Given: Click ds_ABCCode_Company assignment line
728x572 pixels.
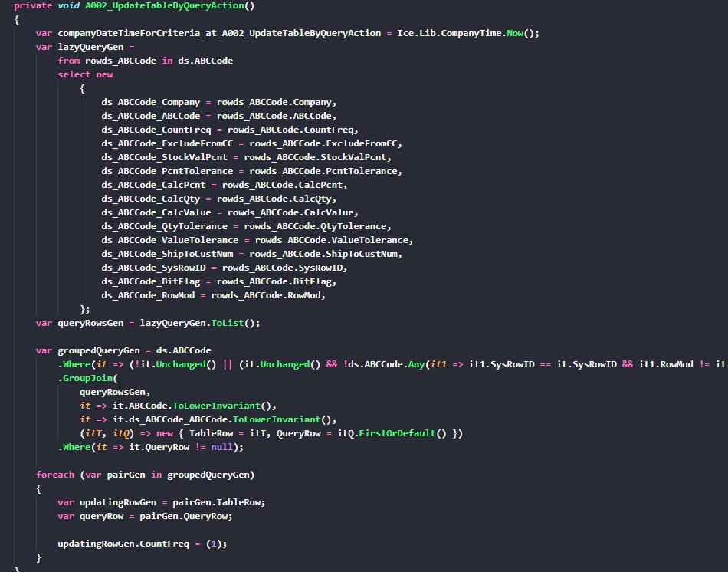Looking at the screenshot, I should tap(218, 102).
